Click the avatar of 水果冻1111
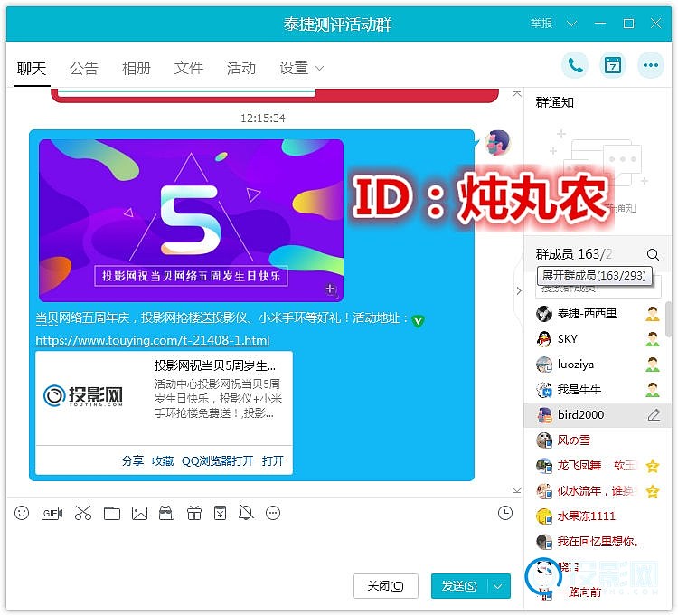The width and height of the screenshot is (678, 616). pos(544,516)
